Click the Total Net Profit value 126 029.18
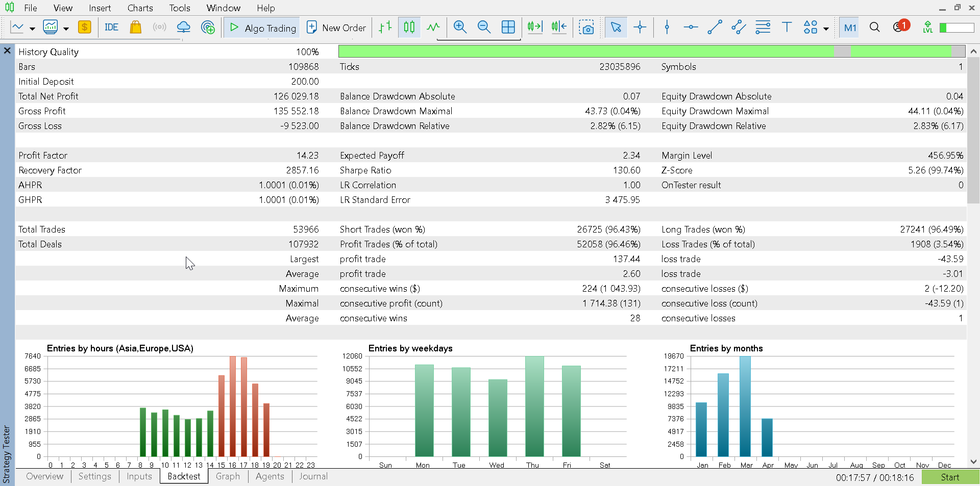The image size is (980, 486). [296, 96]
